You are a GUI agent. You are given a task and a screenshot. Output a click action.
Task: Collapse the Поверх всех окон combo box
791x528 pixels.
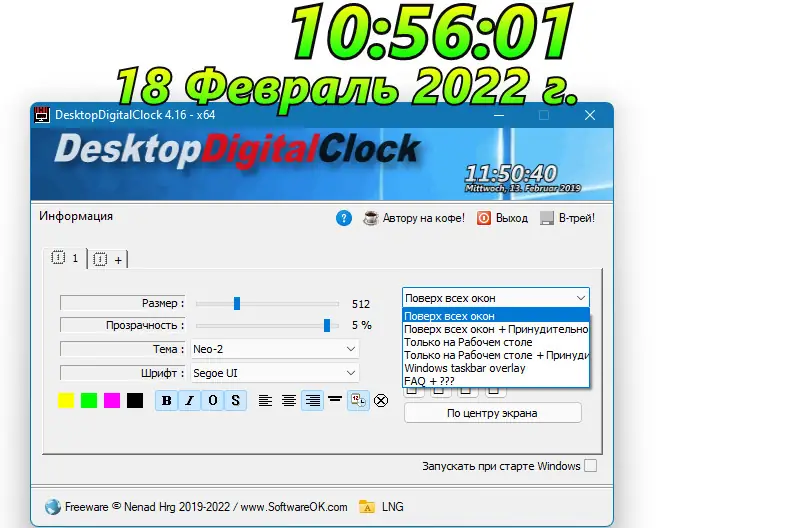click(x=495, y=298)
